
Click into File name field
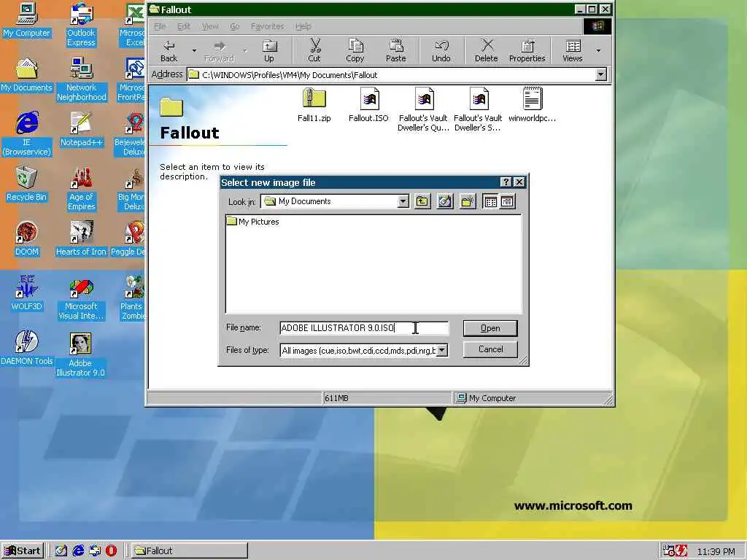(x=364, y=328)
